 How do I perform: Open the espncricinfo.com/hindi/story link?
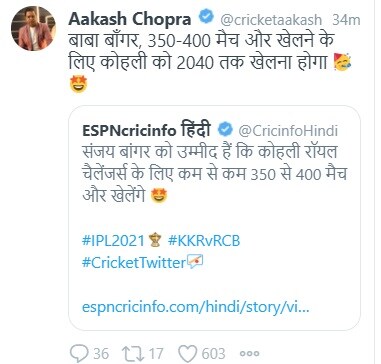tap(196, 307)
